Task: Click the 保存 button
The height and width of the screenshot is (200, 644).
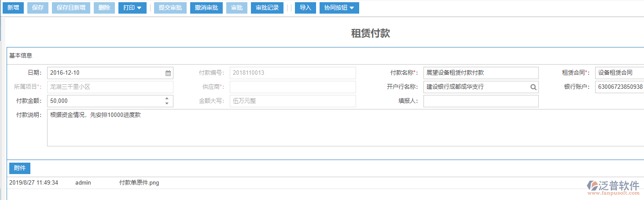Action: pos(38,8)
